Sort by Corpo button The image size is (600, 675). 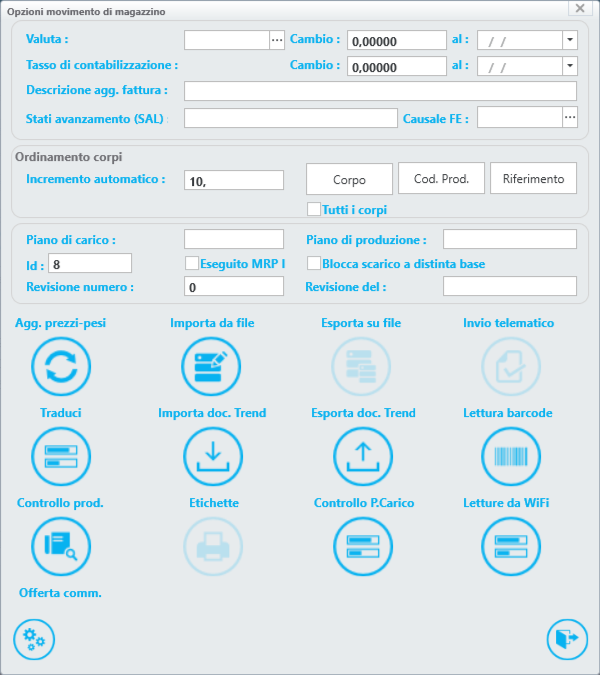349,179
